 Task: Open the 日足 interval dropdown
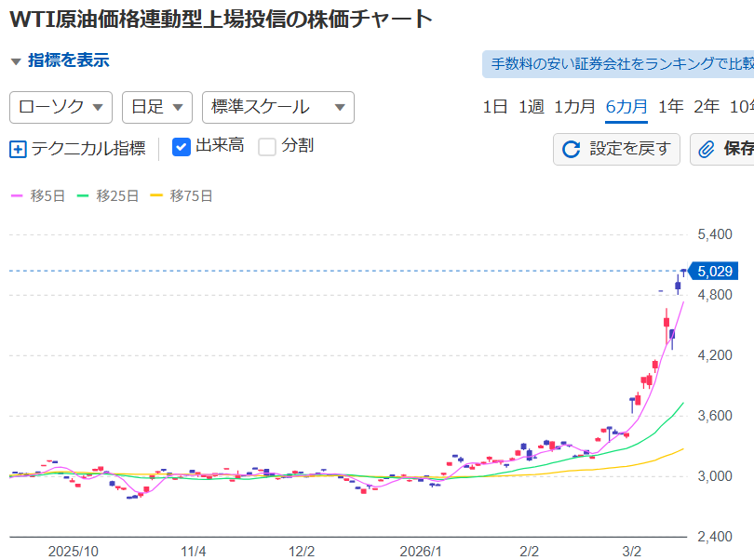(157, 107)
